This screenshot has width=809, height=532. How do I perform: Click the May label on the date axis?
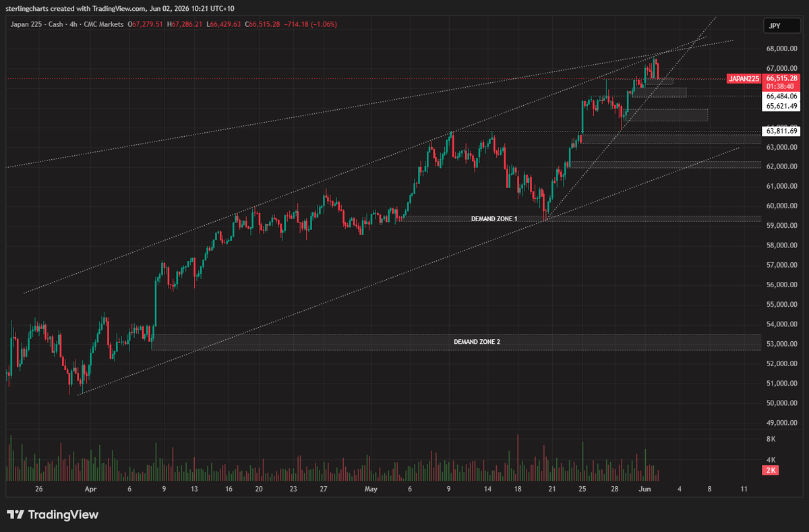click(371, 488)
